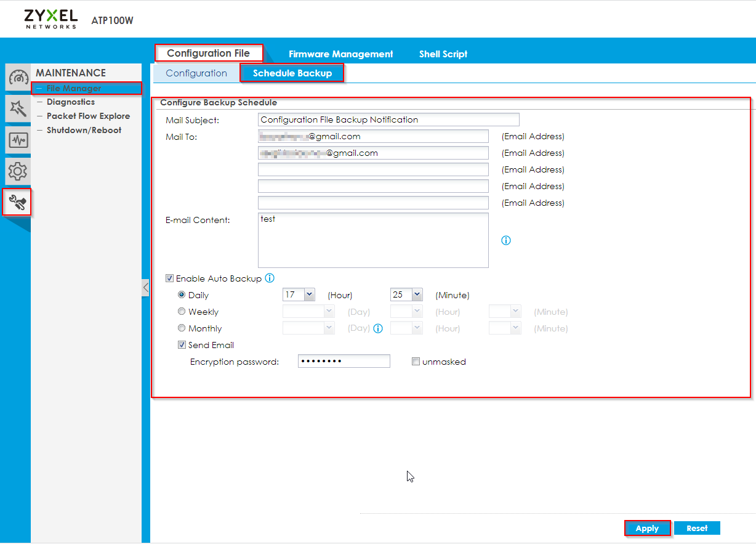Check the unmasked password checkbox
The height and width of the screenshot is (544, 756).
(x=416, y=362)
